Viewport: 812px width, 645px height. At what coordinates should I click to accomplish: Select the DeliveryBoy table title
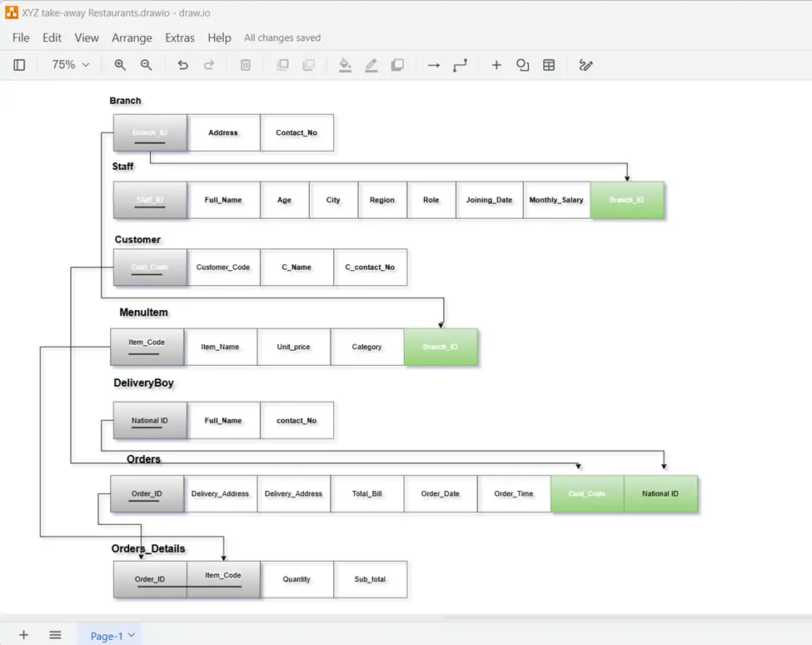143,382
